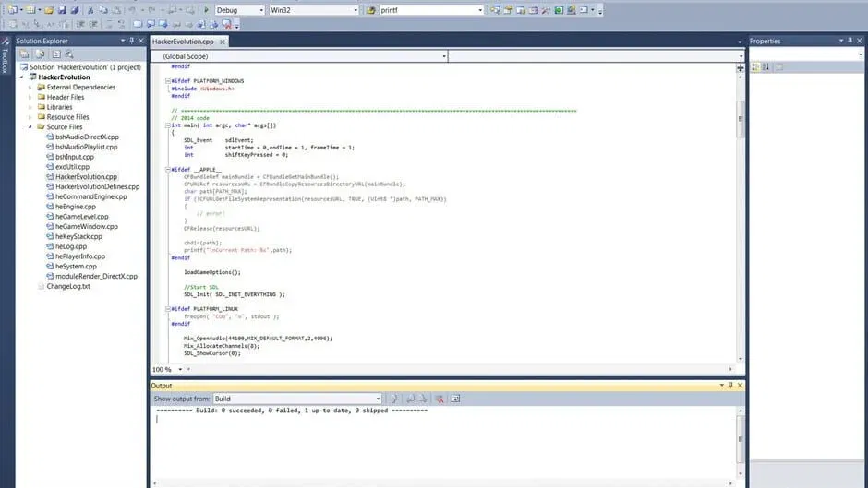The width and height of the screenshot is (868, 488).
Task: Click the Properties icon in Solution Explorer
Action: [25, 54]
